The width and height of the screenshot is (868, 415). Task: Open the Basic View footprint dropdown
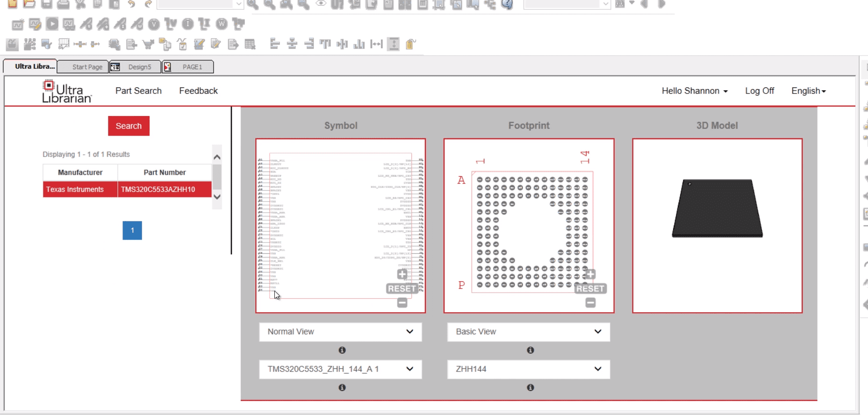click(529, 332)
